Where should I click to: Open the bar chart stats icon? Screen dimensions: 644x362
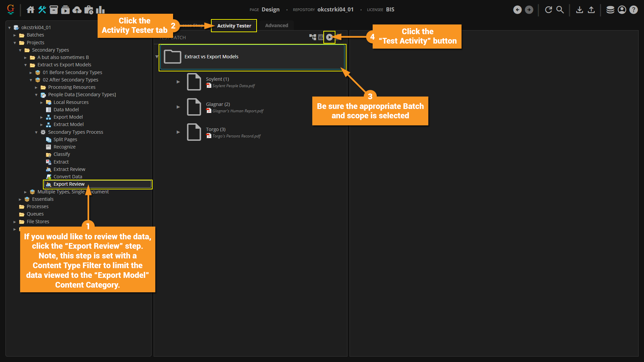[100, 10]
